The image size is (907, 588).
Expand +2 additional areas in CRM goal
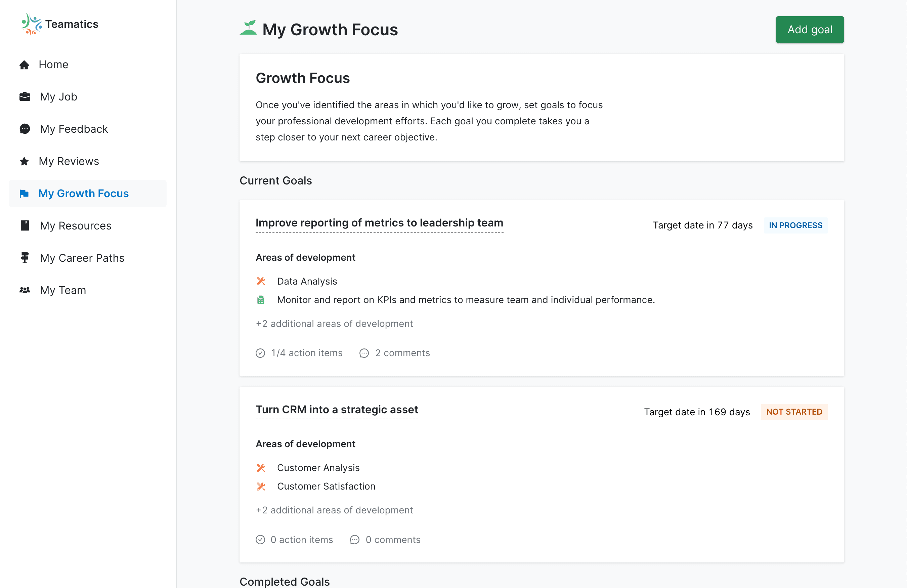click(334, 510)
